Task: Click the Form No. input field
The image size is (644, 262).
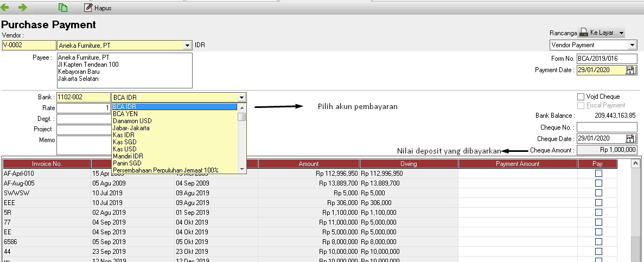Action: 606,59
